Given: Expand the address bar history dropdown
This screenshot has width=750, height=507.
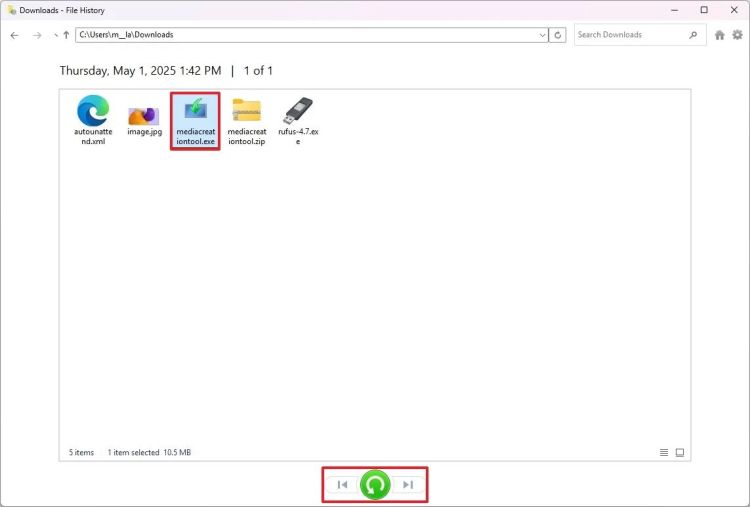Looking at the screenshot, I should coord(543,35).
